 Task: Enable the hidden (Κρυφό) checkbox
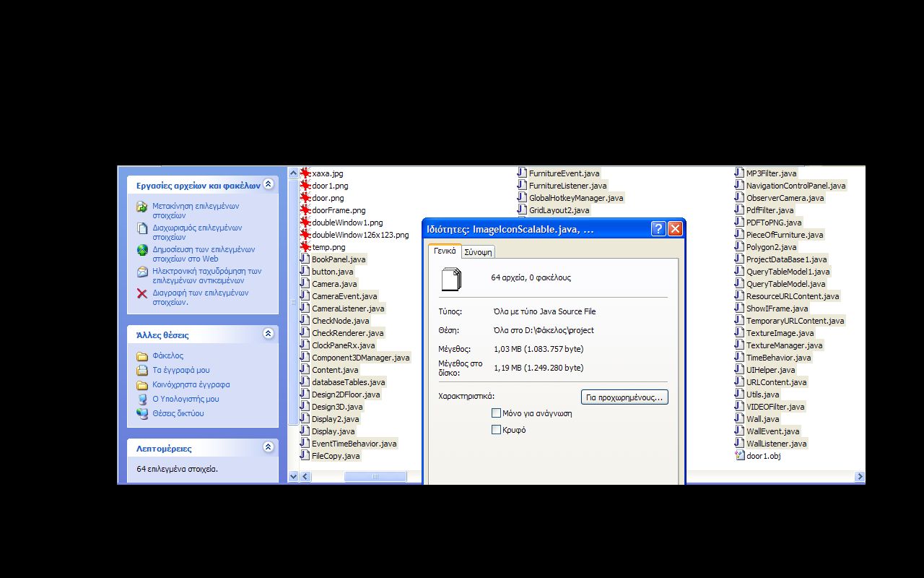(496, 430)
